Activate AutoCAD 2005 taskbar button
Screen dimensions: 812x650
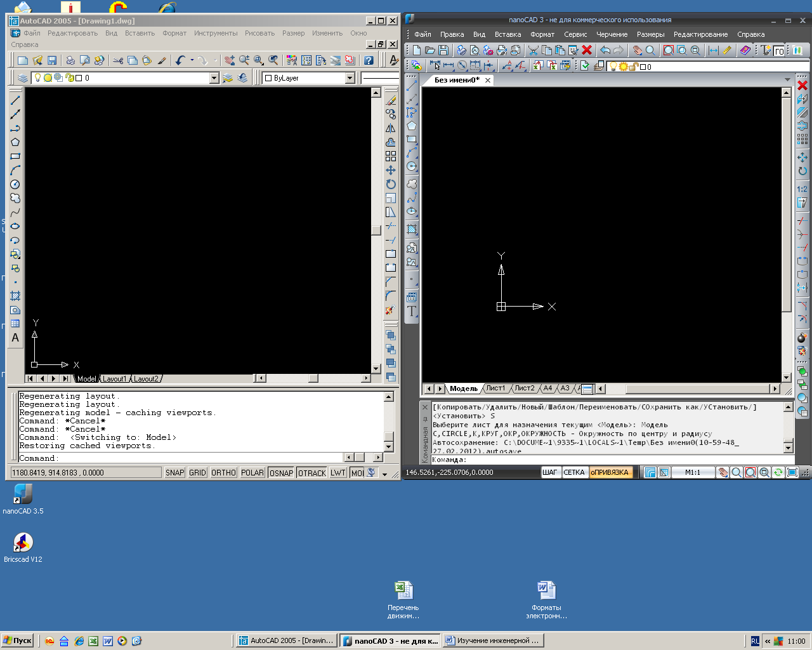[287, 640]
